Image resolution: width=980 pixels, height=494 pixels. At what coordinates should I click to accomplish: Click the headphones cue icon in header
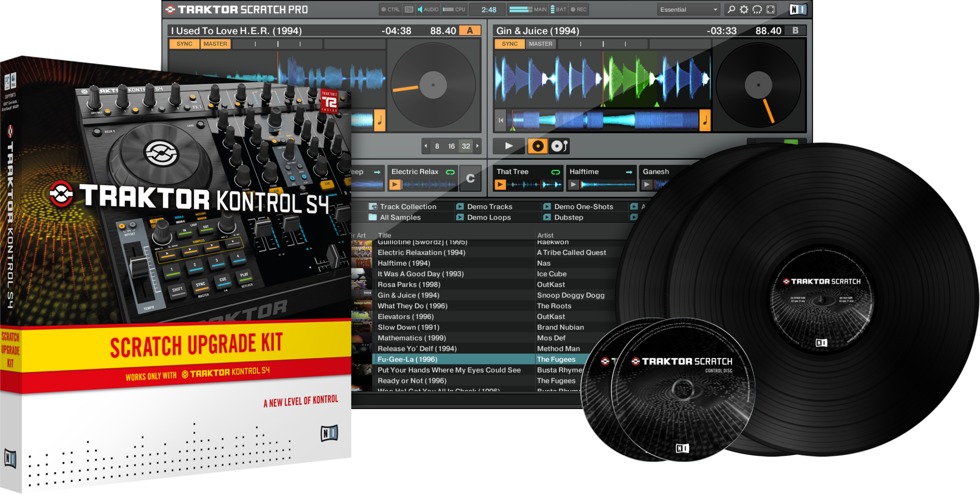[x=757, y=9]
